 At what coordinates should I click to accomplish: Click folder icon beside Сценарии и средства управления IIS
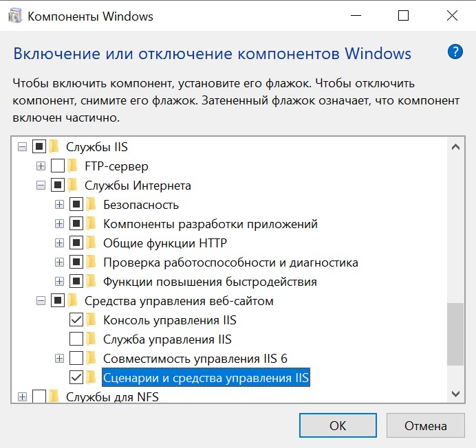coord(91,378)
